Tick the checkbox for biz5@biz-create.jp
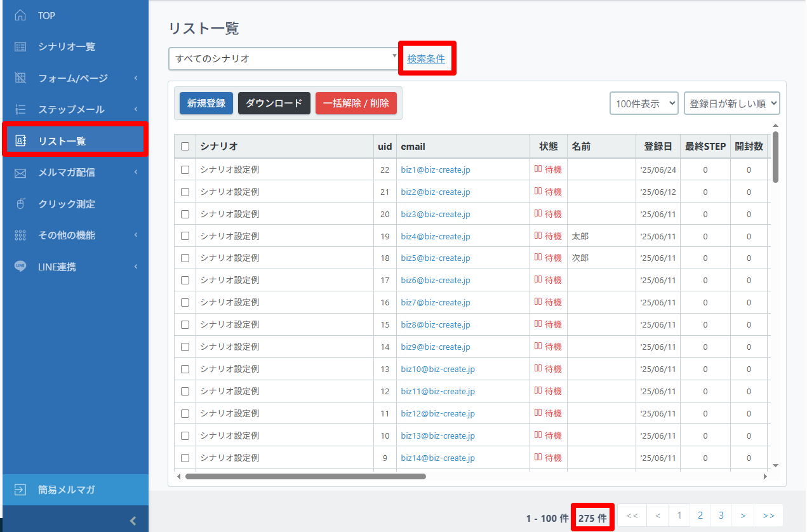 point(185,258)
